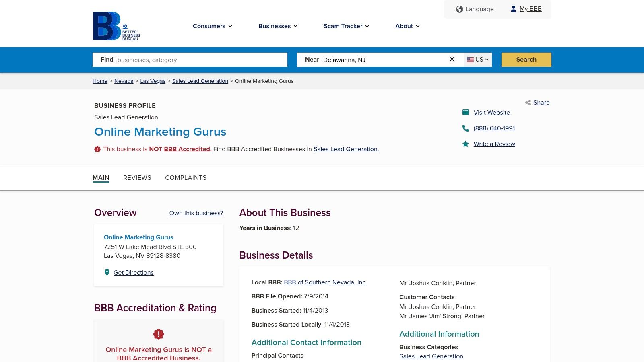
Task: Open the Las Vegas breadcrumb link
Action: coord(153,81)
